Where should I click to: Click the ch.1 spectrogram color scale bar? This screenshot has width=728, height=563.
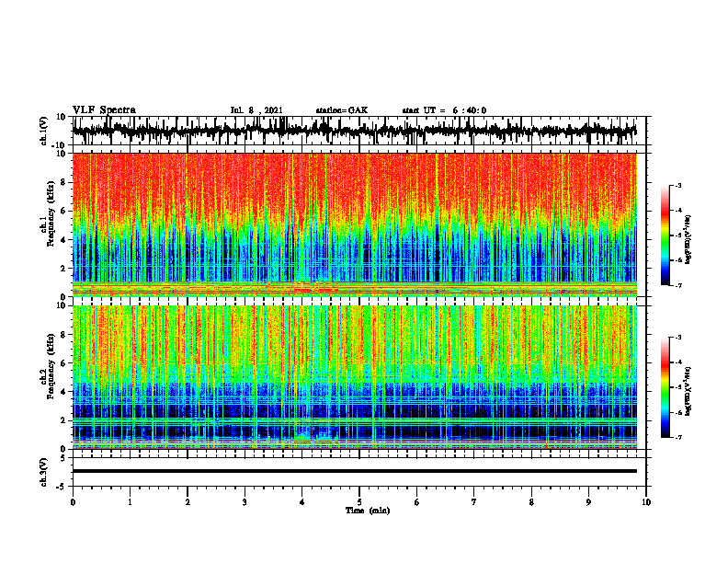click(665, 236)
